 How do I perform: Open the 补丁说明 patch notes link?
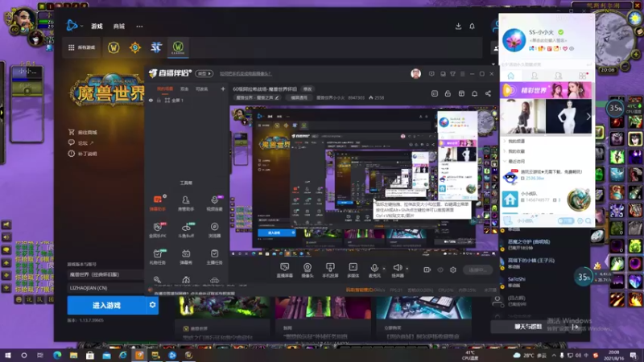[83, 154]
